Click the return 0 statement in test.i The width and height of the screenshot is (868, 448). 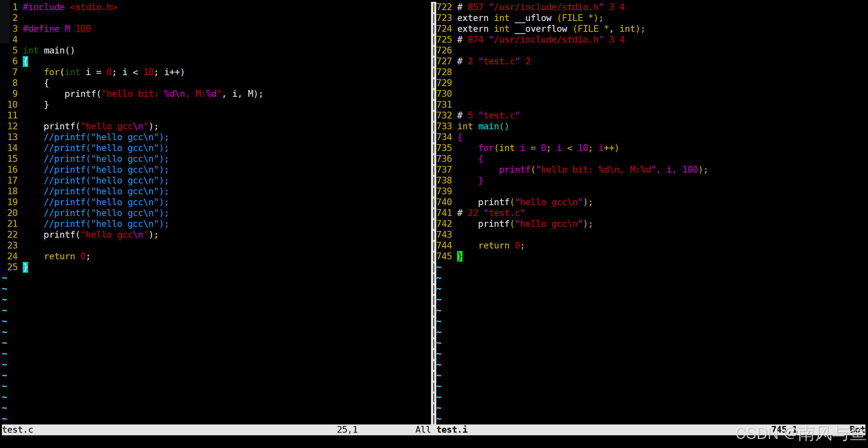(501, 245)
